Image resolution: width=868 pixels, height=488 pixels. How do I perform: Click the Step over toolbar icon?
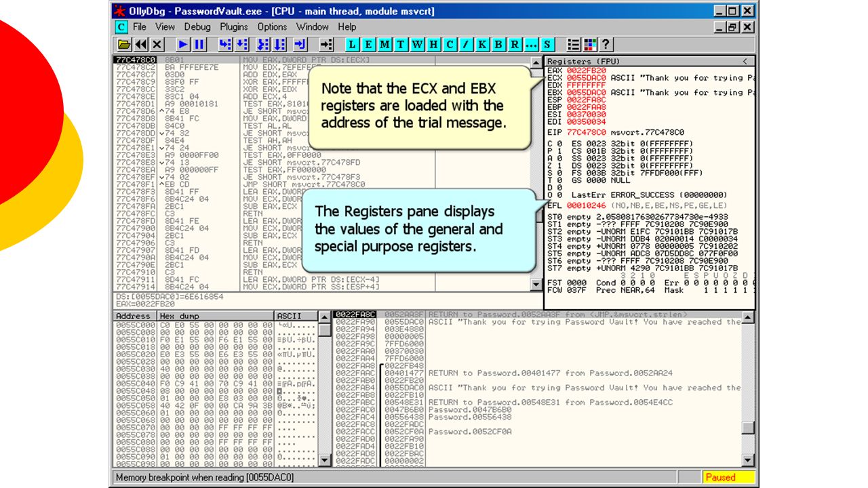click(x=241, y=45)
